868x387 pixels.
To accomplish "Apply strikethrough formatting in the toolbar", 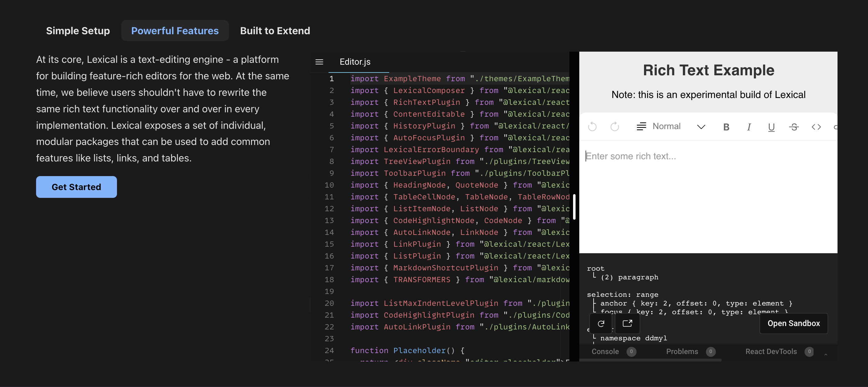I will pyautogui.click(x=794, y=127).
